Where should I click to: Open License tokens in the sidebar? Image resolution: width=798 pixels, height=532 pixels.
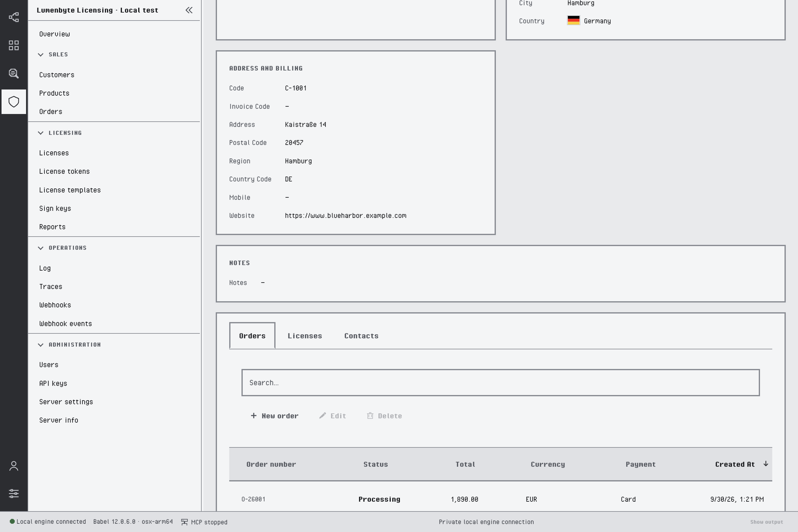pyautogui.click(x=64, y=171)
